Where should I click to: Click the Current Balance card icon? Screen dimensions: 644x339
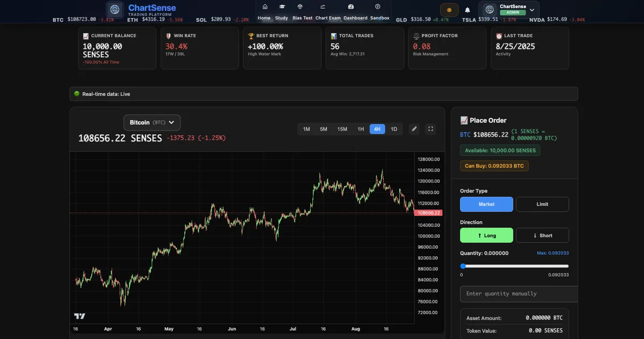(86, 36)
